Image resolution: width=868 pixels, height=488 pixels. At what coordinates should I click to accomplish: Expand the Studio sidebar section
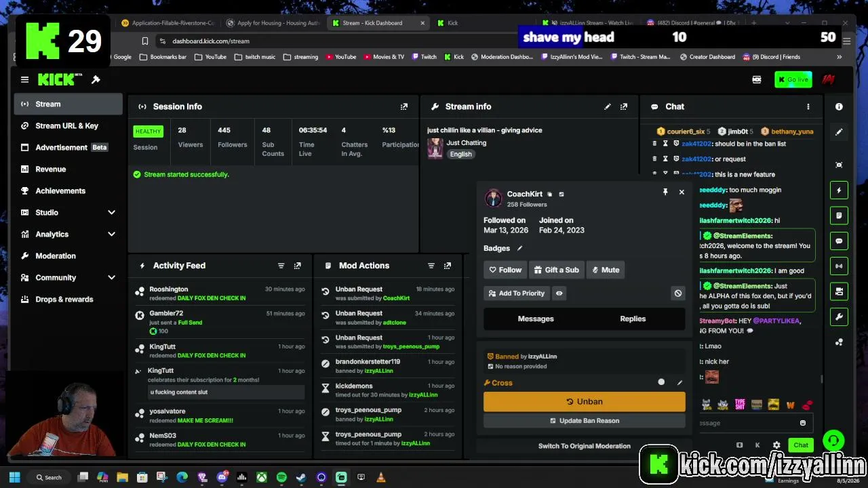click(111, 213)
